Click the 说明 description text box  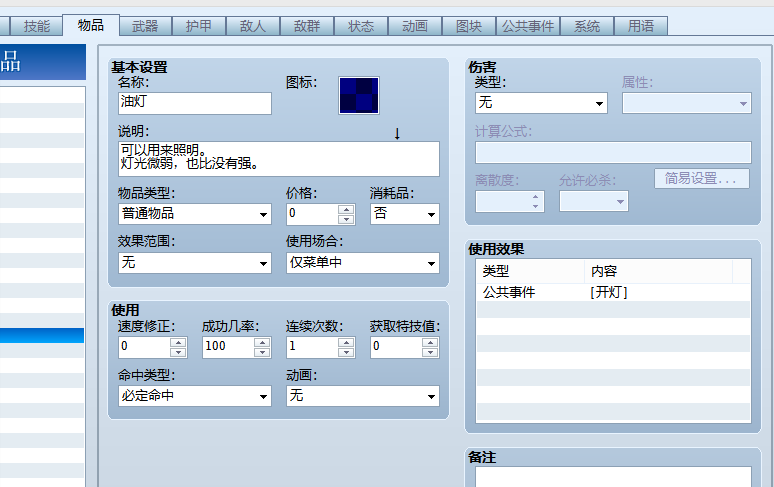[279, 159]
